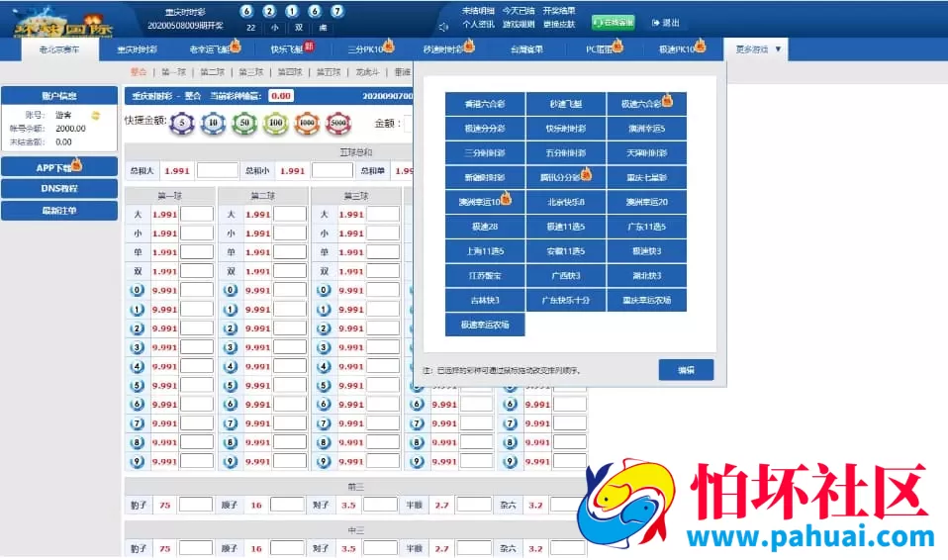Screen dimensions: 948x560
Task: Open the 重庆时时彩 game tab
Action: pos(138,49)
